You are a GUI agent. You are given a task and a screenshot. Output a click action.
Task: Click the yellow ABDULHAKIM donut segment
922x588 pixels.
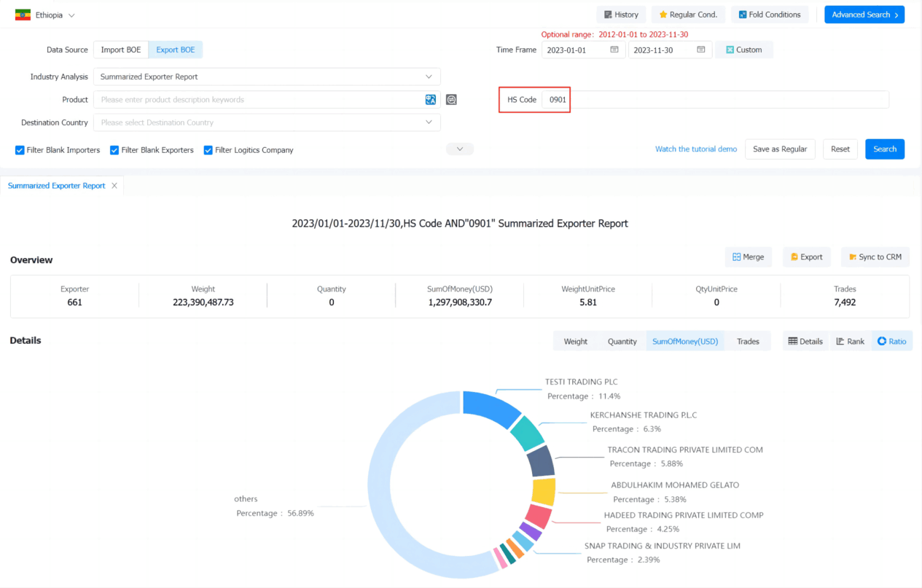pos(544,492)
